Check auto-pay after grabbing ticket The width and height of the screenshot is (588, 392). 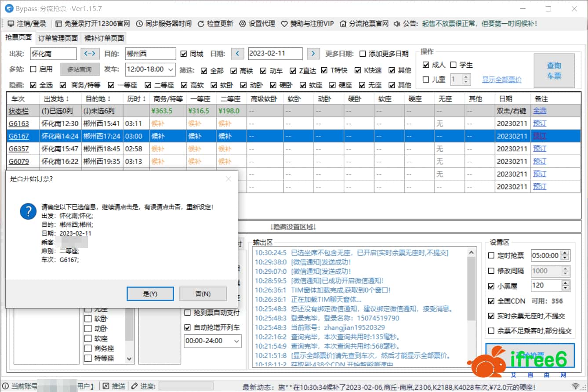(x=187, y=313)
